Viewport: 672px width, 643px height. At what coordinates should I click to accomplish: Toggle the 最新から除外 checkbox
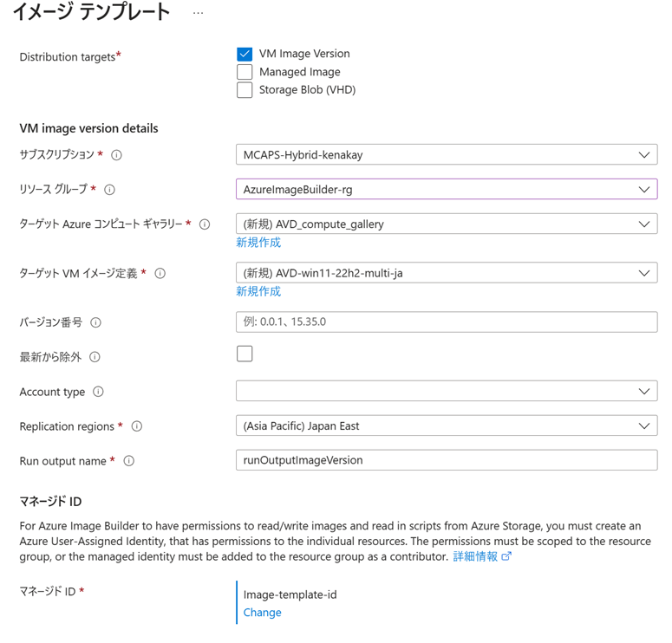tap(245, 354)
